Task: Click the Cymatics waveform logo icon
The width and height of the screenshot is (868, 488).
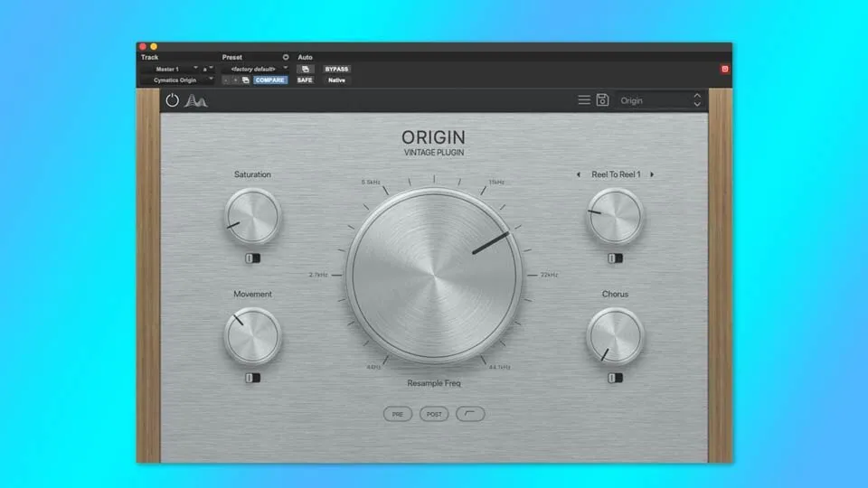Action: coord(196,100)
